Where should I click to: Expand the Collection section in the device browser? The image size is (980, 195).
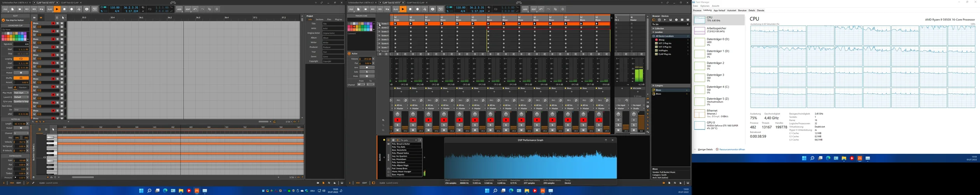point(671,28)
